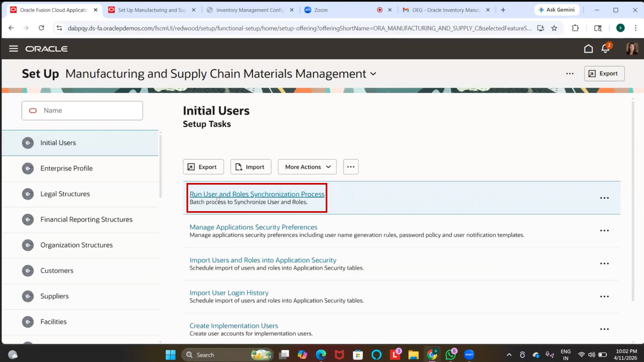
Task: Click the Ask Gemini button
Action: point(557,10)
